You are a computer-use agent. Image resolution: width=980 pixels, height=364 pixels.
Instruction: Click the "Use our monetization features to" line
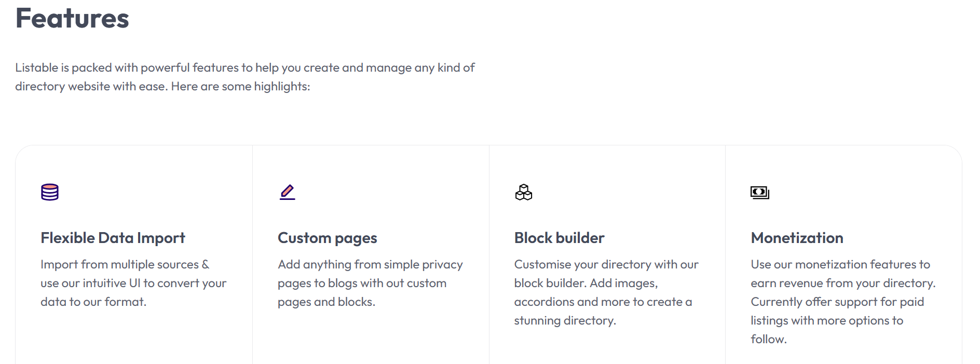[x=840, y=264]
